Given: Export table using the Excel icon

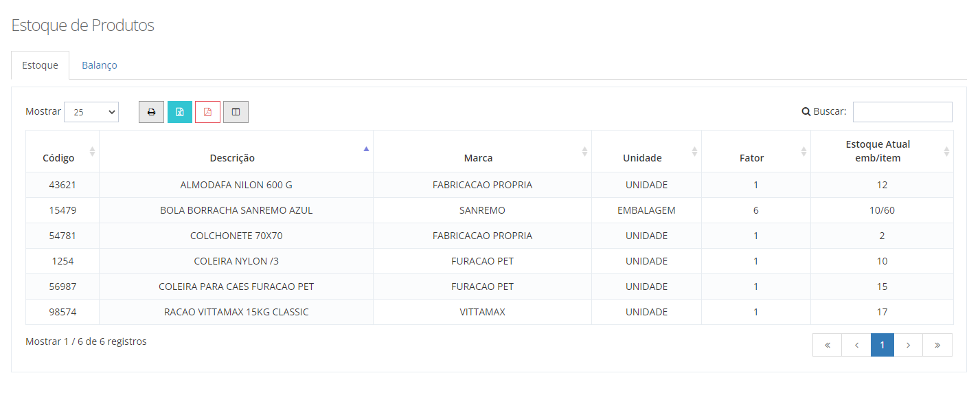Looking at the screenshot, I should click(x=180, y=112).
